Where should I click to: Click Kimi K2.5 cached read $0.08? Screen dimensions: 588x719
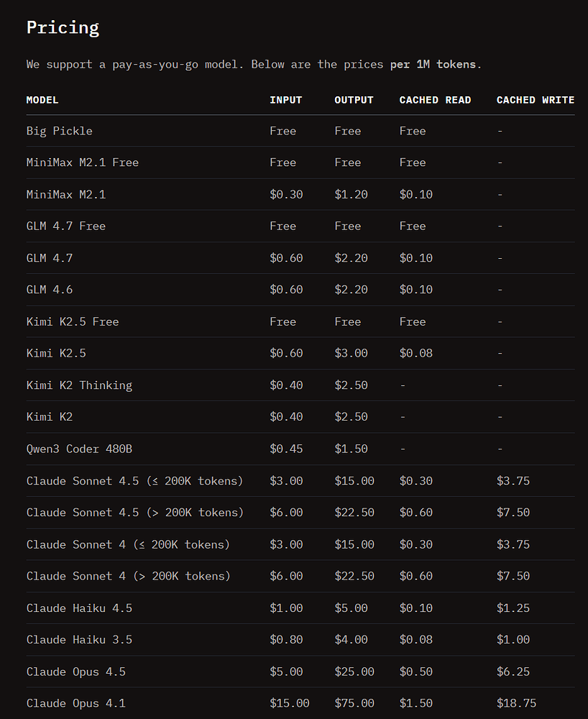pos(415,353)
